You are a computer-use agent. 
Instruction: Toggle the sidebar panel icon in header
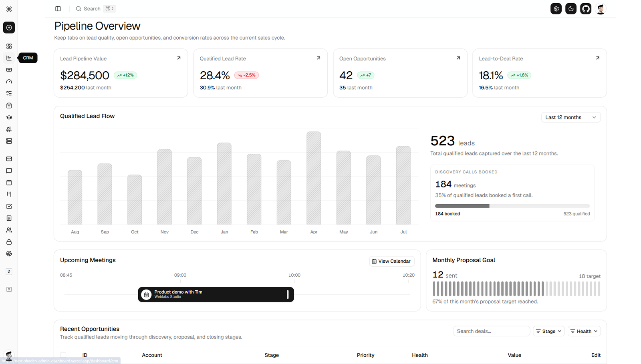pyautogui.click(x=58, y=9)
